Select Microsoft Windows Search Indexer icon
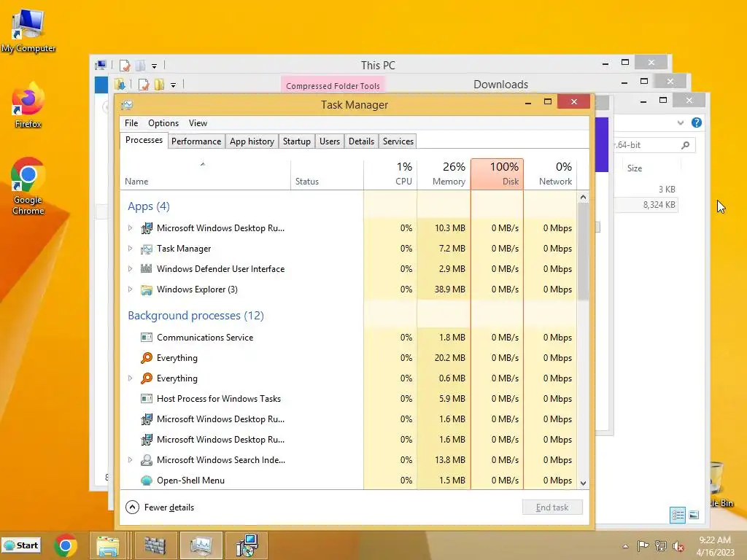 147,460
